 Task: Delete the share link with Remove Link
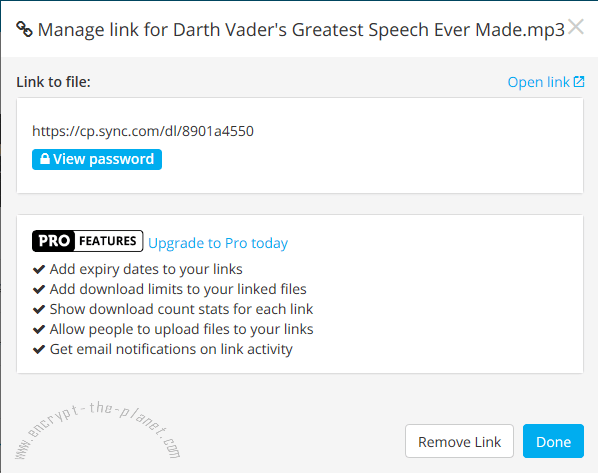click(x=460, y=441)
